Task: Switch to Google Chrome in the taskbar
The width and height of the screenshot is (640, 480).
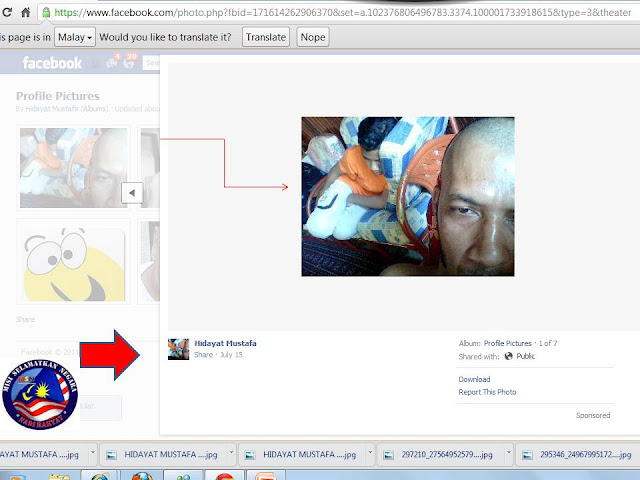Action: [224, 476]
